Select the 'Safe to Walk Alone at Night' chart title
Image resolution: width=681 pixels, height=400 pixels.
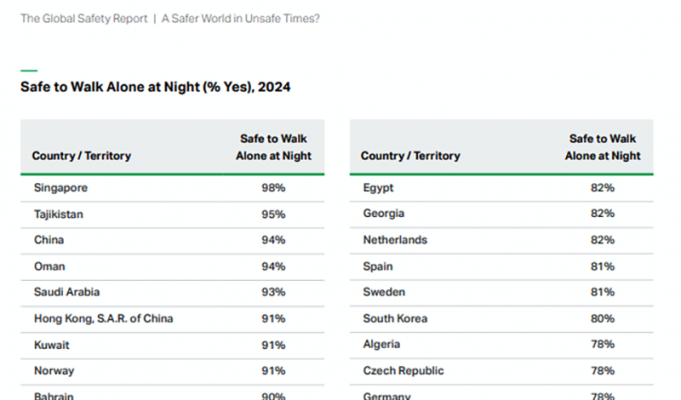click(x=156, y=87)
